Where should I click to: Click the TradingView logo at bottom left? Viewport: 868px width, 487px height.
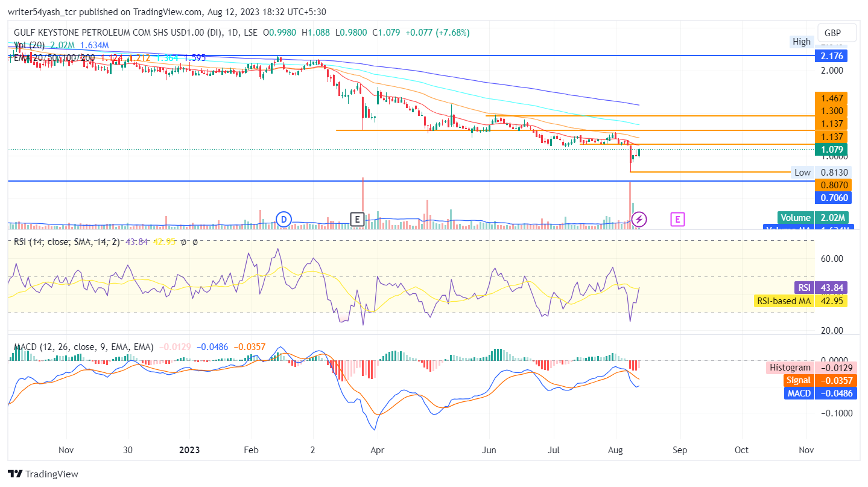pyautogui.click(x=43, y=474)
